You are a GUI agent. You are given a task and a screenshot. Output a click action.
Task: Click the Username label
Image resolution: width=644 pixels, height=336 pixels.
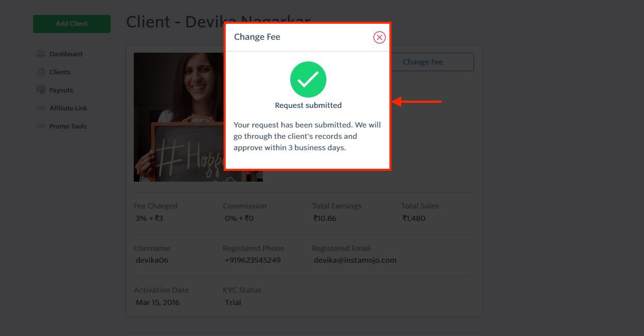(x=152, y=248)
